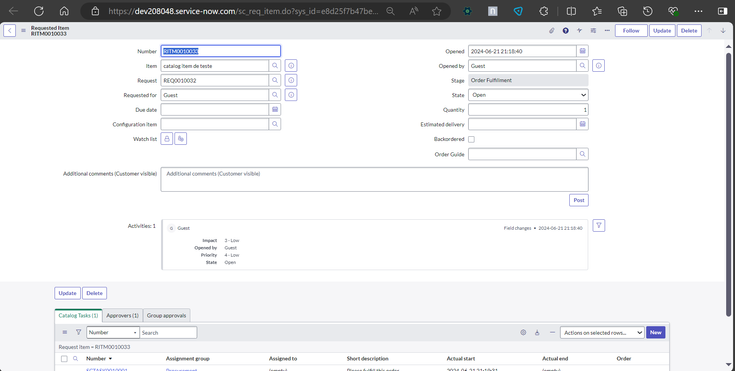Screen dimensions: 735x371
Task: Click the Delete button below activities
Action: [x=94, y=293]
